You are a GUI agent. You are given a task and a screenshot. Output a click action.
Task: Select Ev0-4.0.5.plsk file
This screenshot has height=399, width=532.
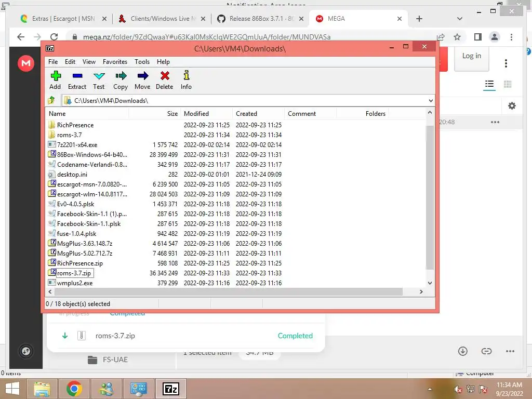click(x=75, y=204)
